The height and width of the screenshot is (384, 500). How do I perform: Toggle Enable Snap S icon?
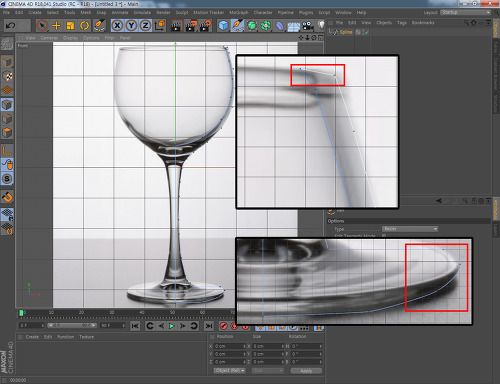(x=7, y=179)
